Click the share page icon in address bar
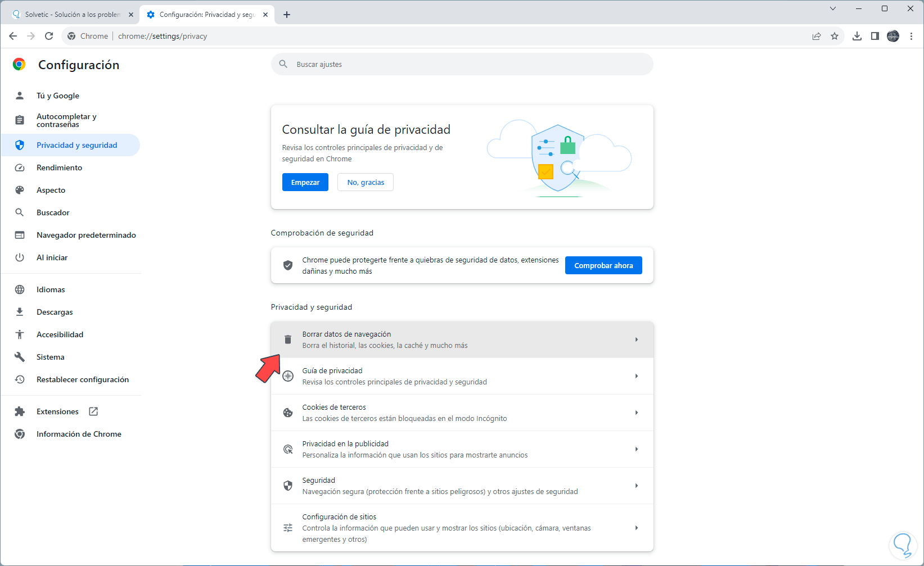The image size is (924, 566). [817, 36]
